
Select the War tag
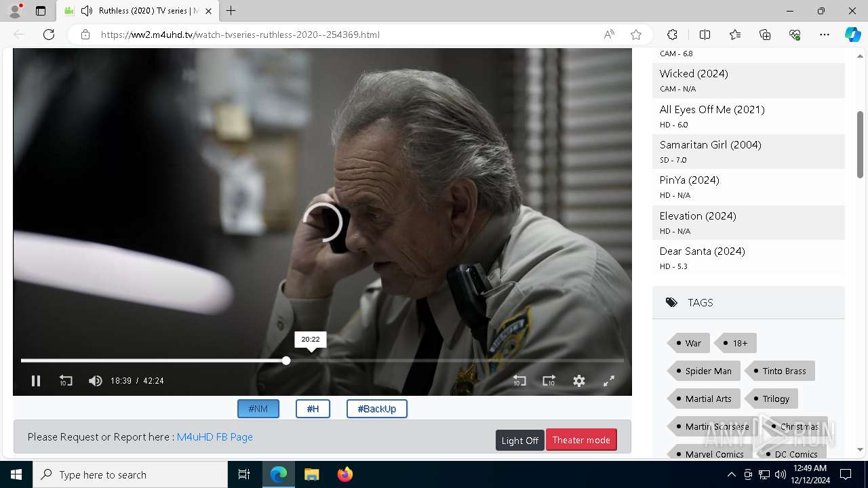688,343
